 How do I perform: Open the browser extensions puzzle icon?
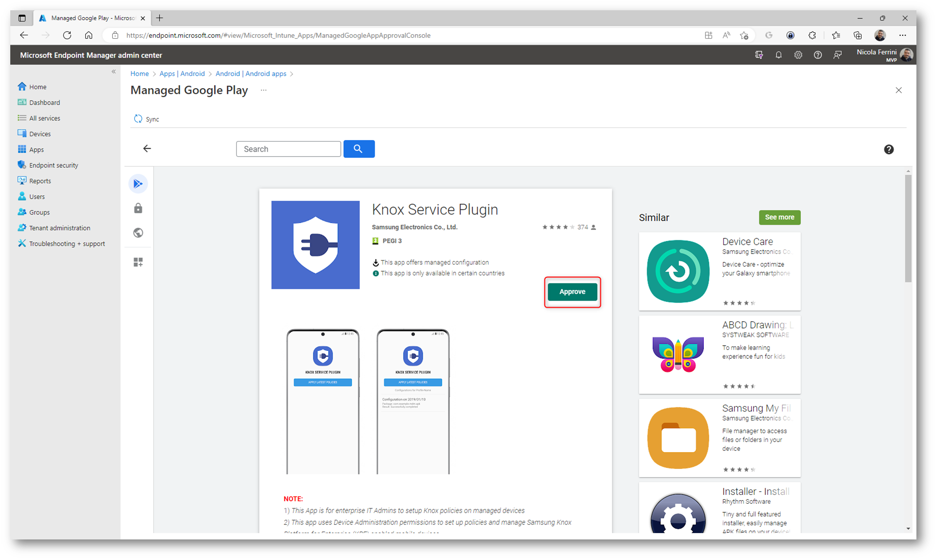coord(812,35)
